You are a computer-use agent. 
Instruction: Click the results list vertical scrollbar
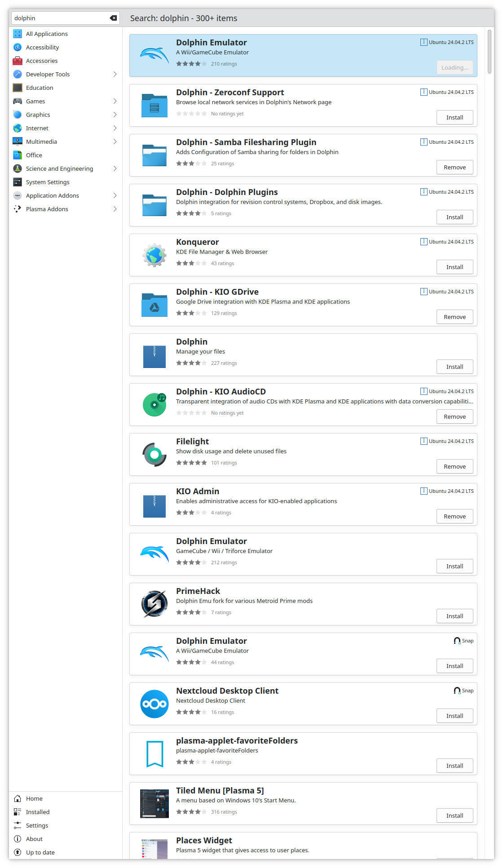coord(490,51)
